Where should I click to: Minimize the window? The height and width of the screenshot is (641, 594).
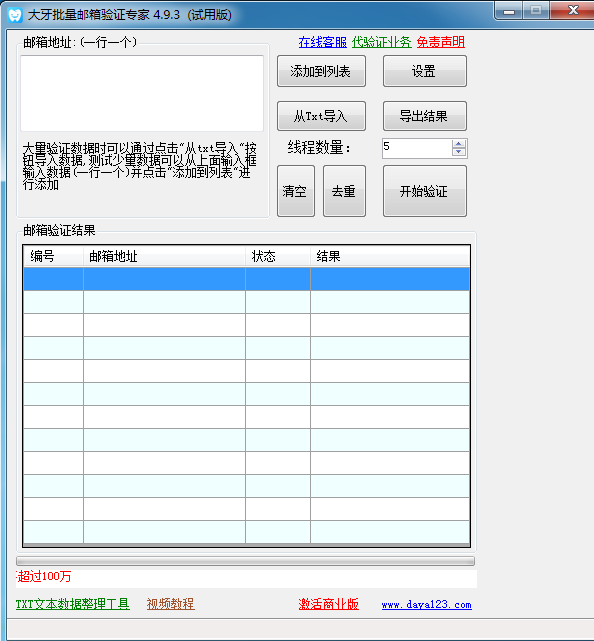point(509,11)
